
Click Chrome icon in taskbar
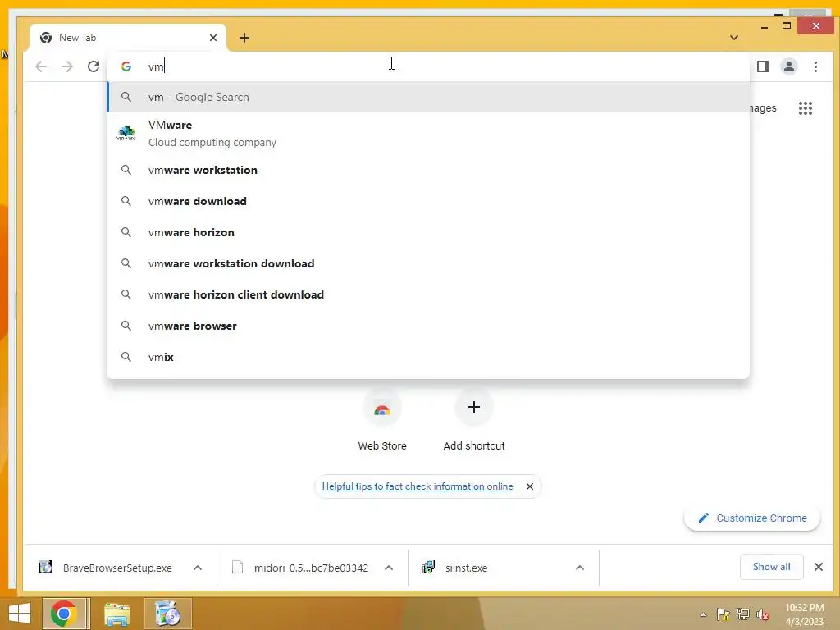pyautogui.click(x=64, y=614)
